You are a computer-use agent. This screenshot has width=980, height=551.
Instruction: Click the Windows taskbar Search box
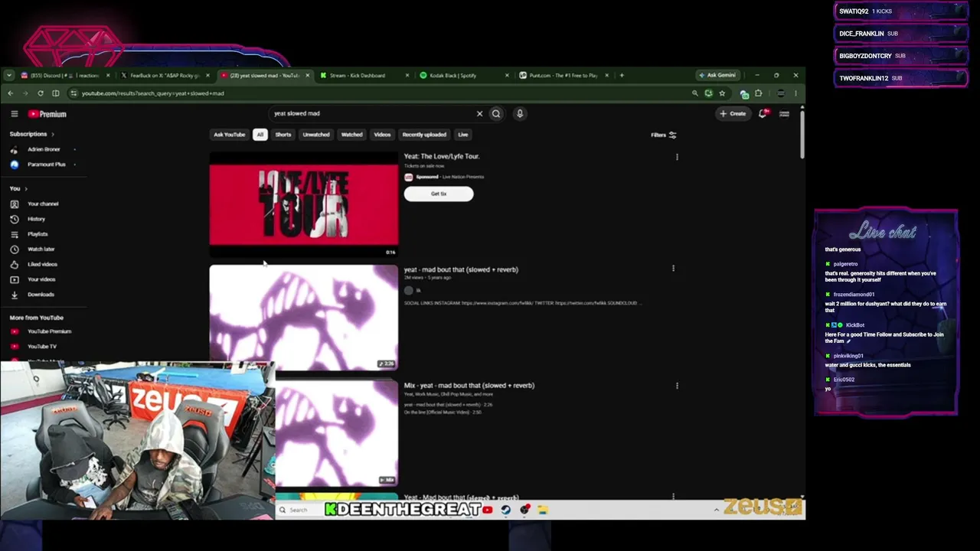coord(299,510)
